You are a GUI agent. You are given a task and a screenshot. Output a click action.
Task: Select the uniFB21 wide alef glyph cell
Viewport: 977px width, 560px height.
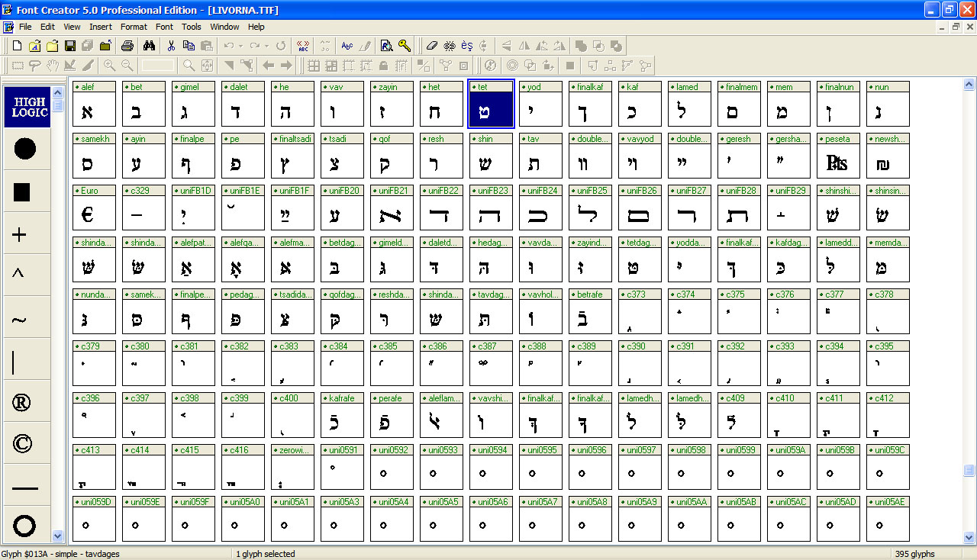pyautogui.click(x=392, y=208)
